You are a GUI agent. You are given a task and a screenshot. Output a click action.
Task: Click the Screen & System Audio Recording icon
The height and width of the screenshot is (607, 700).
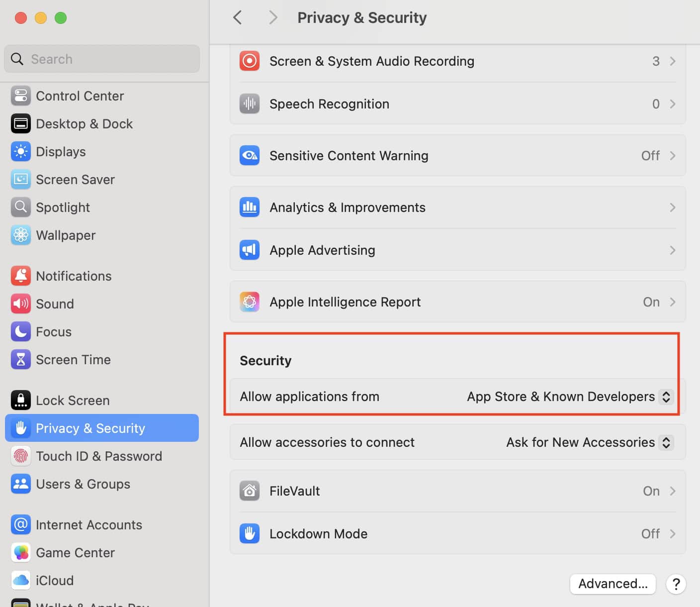[x=250, y=61]
